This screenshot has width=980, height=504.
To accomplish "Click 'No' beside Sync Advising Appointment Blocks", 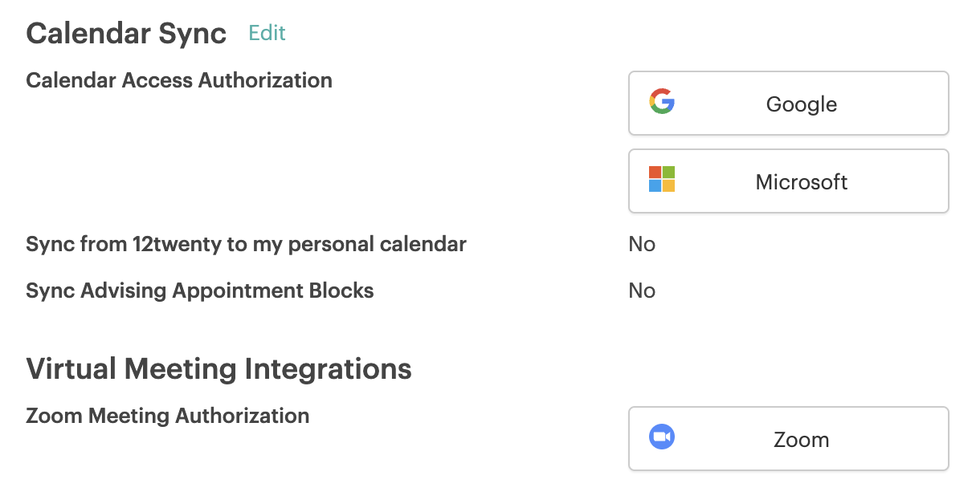I will pos(642,291).
